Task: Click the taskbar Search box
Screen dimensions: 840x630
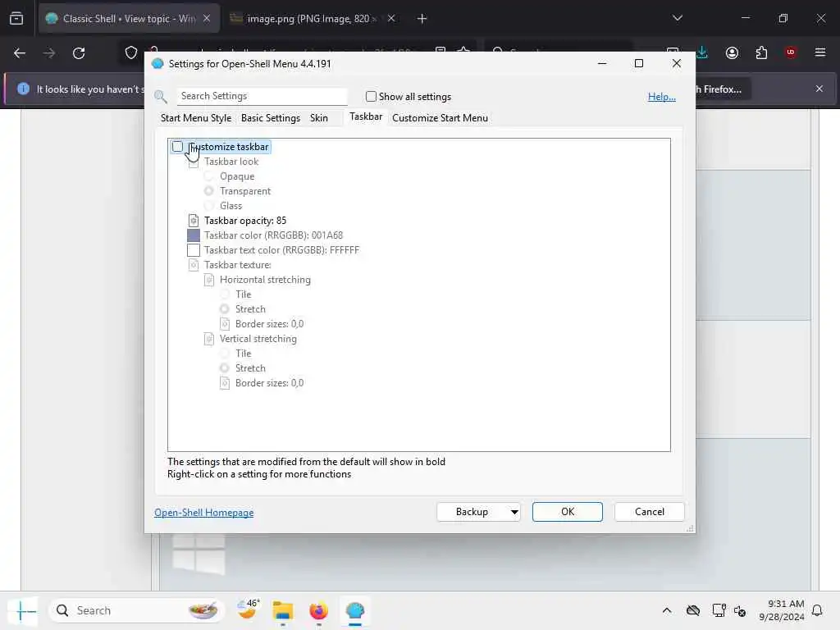Action: pyautogui.click(x=137, y=610)
